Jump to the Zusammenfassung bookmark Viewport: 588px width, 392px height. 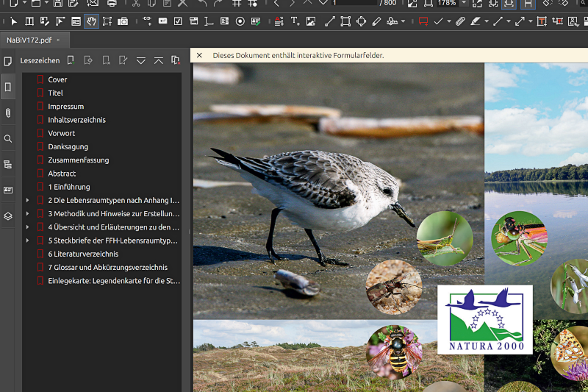pos(79,160)
